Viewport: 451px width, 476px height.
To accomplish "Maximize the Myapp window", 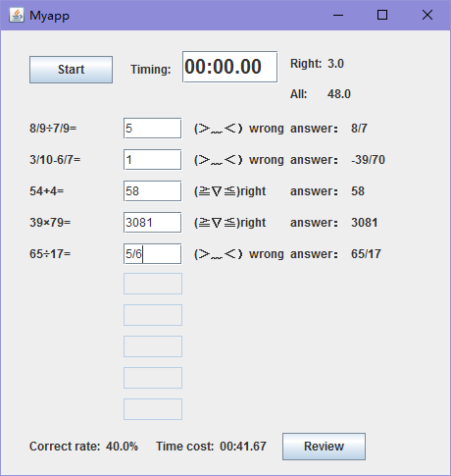I will point(382,15).
